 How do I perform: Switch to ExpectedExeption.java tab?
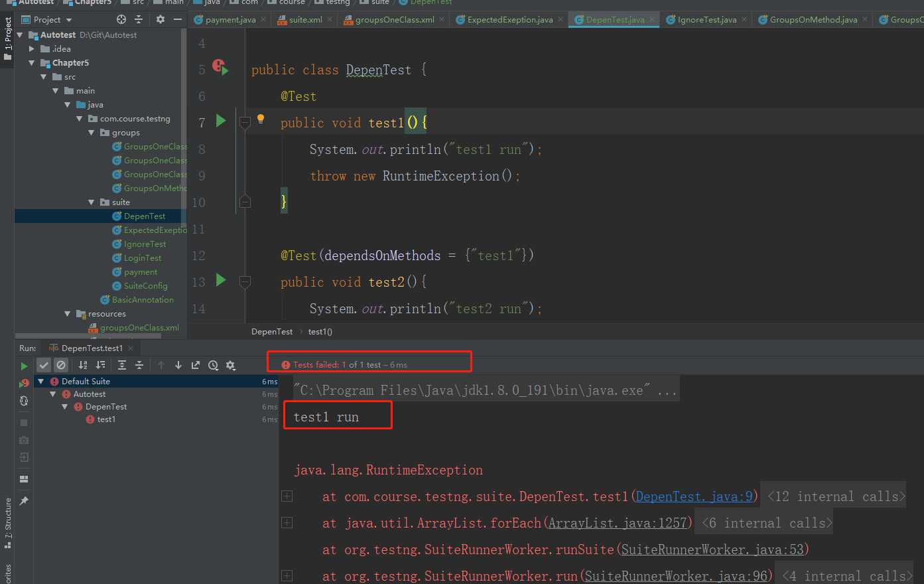[x=510, y=20]
